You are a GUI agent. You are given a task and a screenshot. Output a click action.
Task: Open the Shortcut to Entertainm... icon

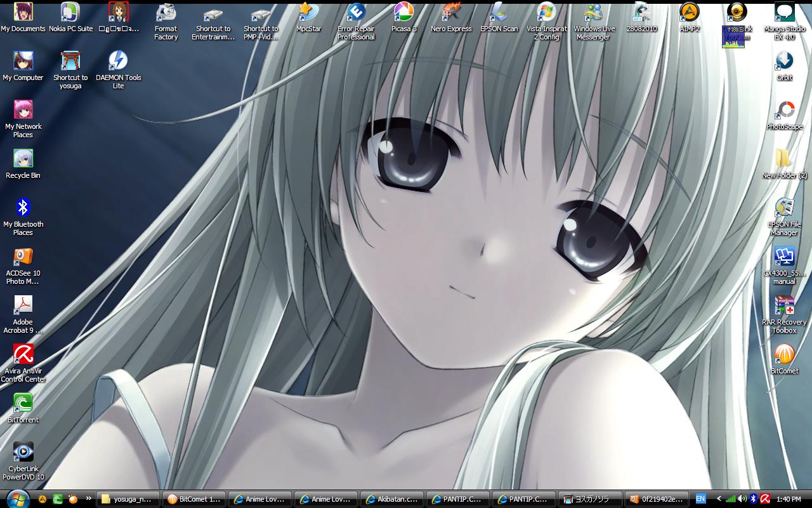(x=213, y=22)
